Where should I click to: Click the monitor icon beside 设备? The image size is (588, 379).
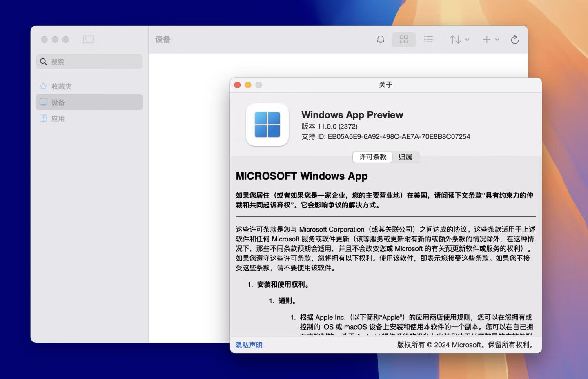[x=43, y=102]
